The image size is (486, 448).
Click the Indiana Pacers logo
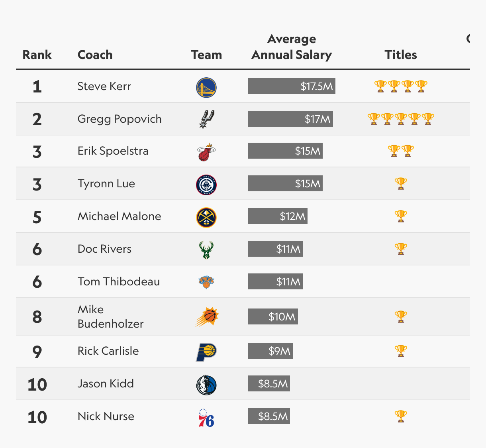(x=206, y=352)
